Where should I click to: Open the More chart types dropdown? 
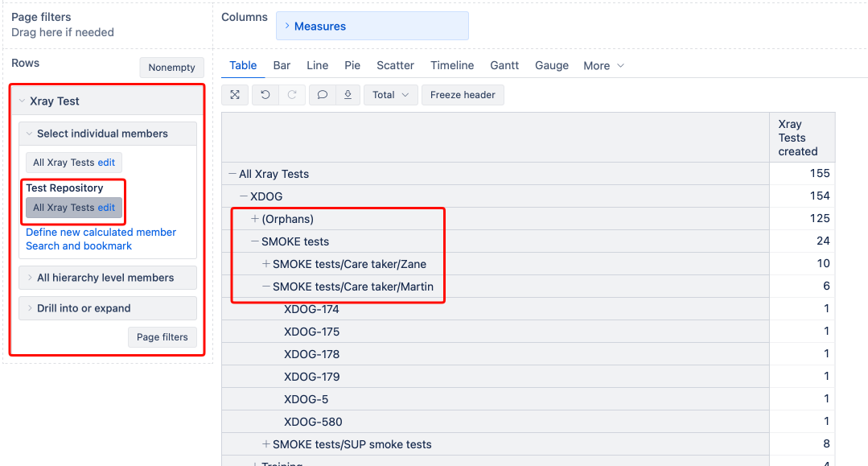pos(603,66)
